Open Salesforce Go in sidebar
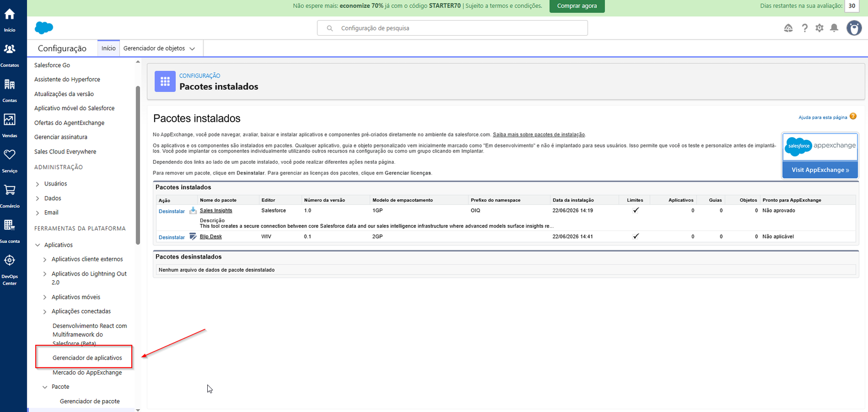 52,65
